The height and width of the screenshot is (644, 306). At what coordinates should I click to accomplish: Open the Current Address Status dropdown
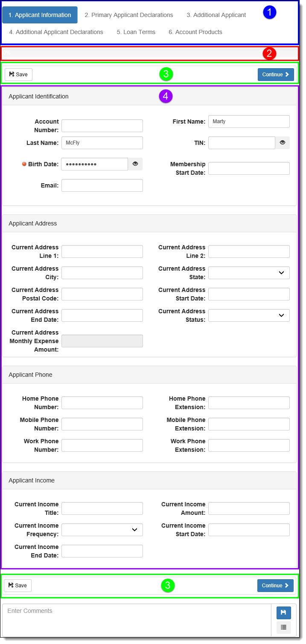click(249, 315)
